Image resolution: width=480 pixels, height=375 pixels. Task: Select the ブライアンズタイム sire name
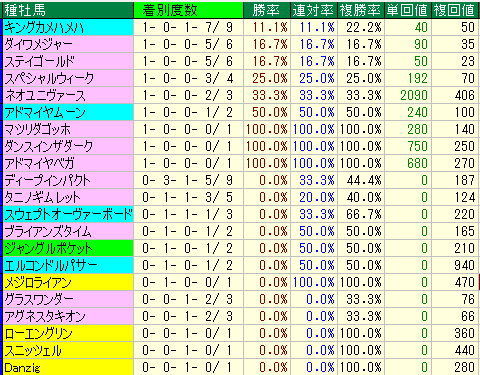click(x=48, y=231)
